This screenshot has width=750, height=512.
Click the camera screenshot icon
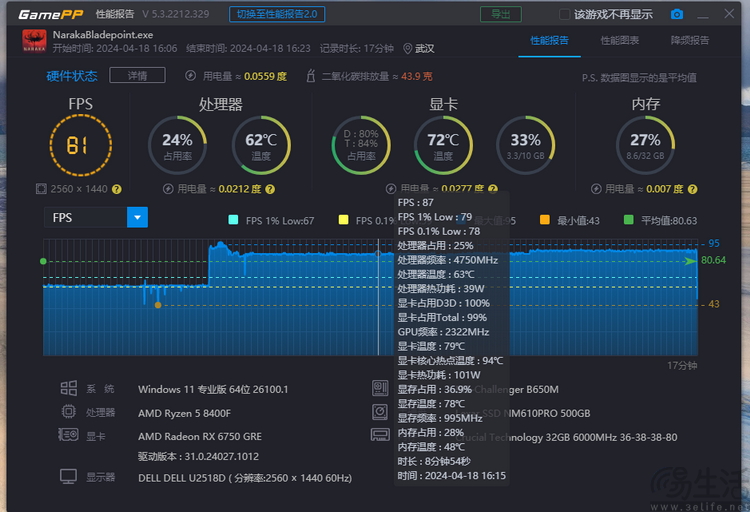pos(677,14)
